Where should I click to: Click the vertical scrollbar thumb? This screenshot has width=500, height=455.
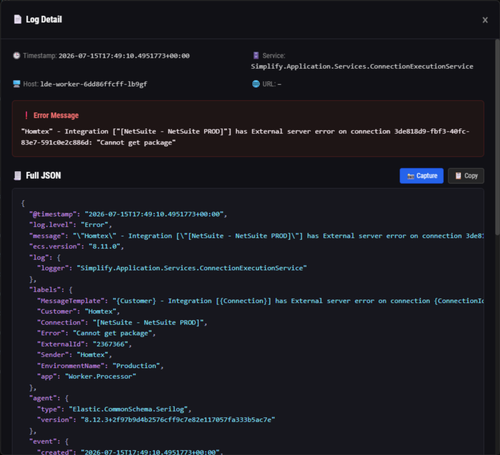click(x=497, y=137)
